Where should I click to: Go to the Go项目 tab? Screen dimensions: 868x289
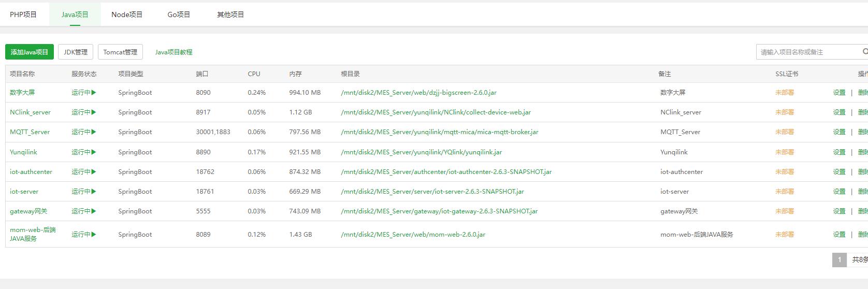click(179, 15)
